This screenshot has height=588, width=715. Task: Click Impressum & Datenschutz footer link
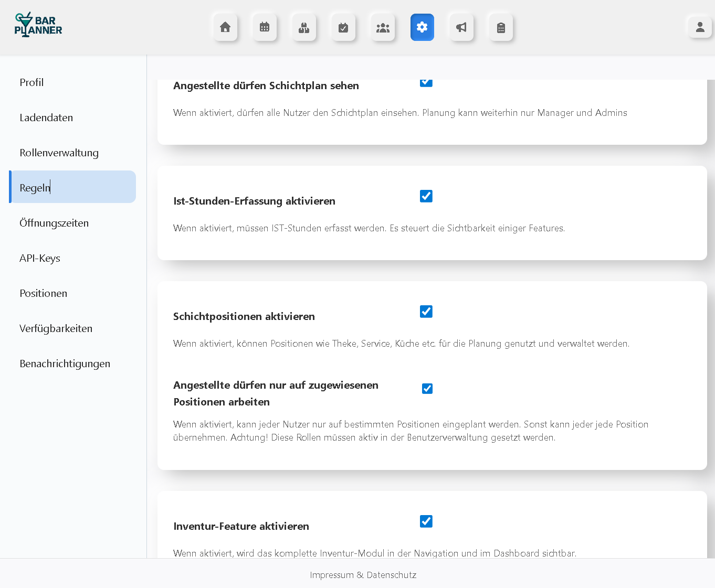(x=363, y=575)
